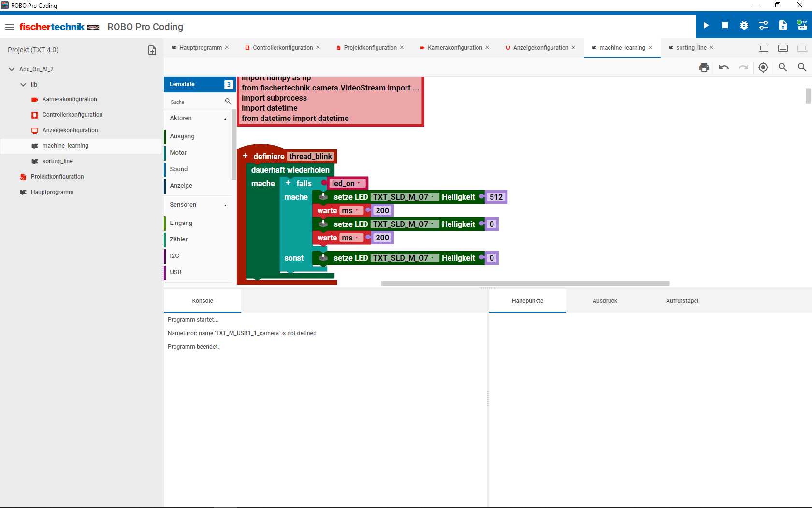Click the vertical workspace scrollbar thumb
812x508 pixels.
pos(808,96)
